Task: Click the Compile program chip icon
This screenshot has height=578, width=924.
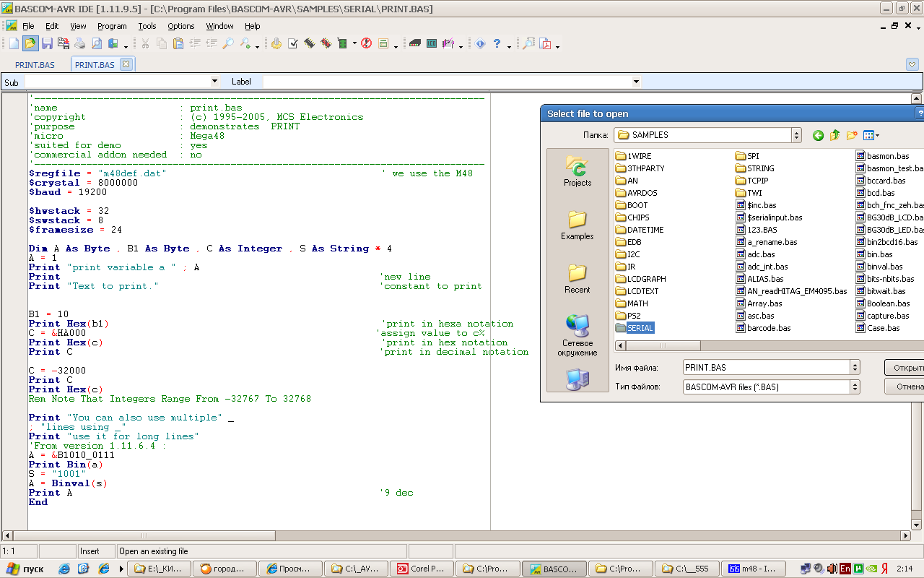Action: point(310,43)
